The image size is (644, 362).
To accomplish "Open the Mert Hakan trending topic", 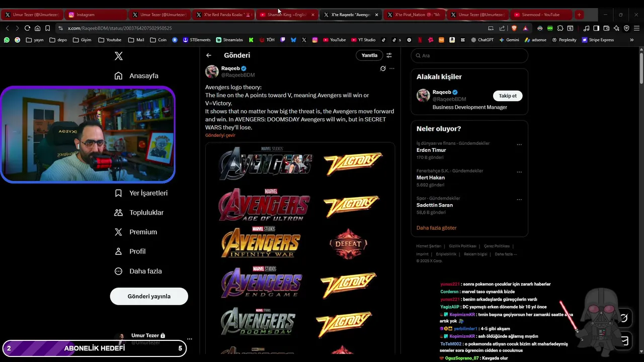I will point(431,177).
